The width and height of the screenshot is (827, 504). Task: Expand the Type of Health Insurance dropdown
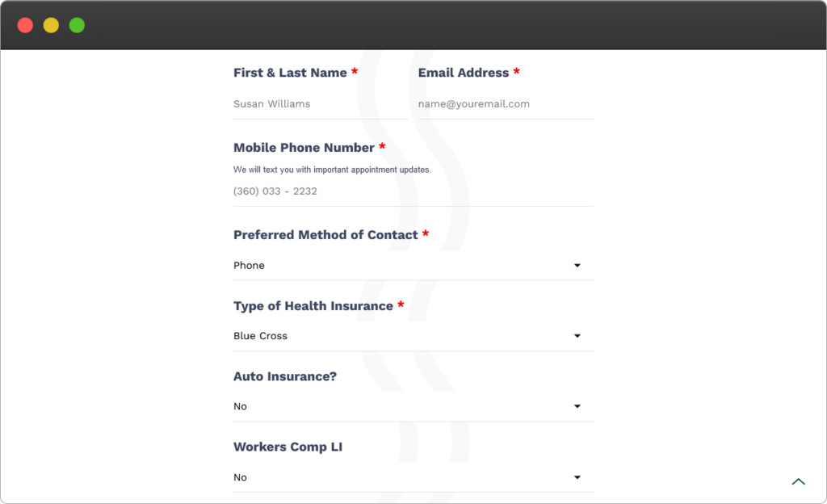pyautogui.click(x=413, y=336)
